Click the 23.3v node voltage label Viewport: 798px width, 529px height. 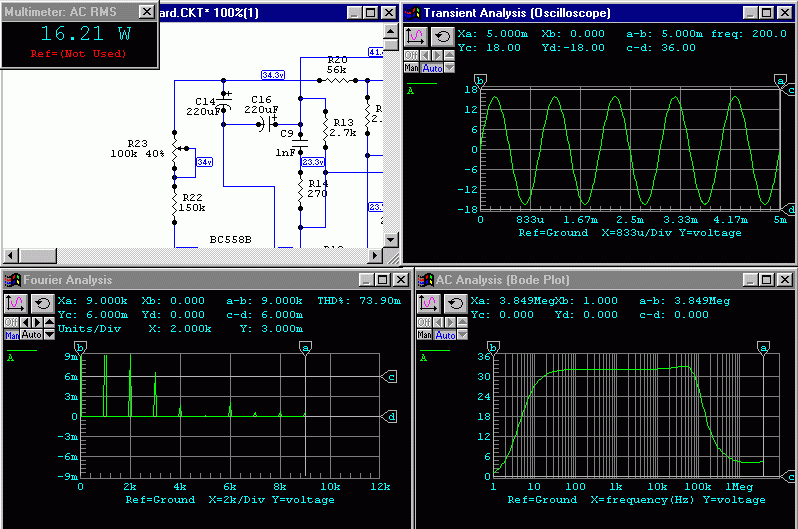[x=313, y=162]
